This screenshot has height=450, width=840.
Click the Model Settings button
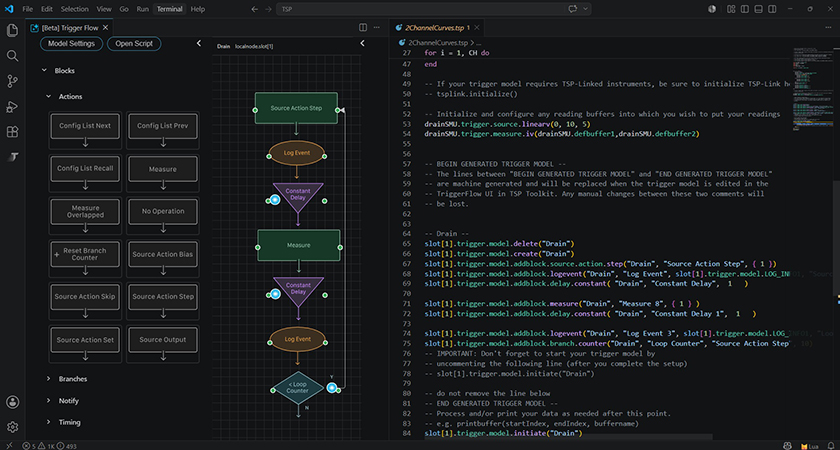pos(71,43)
